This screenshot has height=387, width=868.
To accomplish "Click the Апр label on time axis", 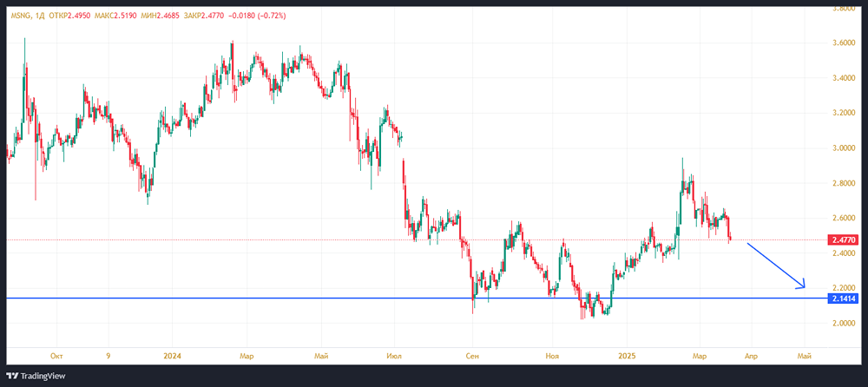I will click(752, 355).
